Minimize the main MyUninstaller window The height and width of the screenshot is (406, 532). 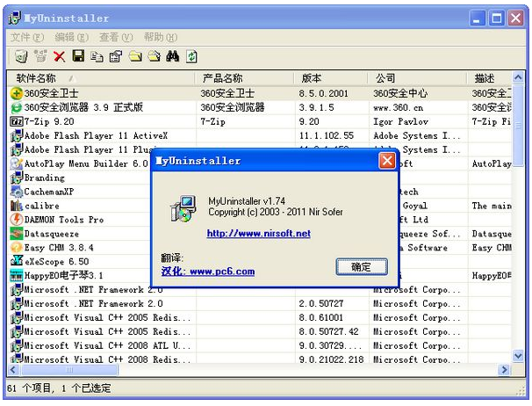coord(477,18)
